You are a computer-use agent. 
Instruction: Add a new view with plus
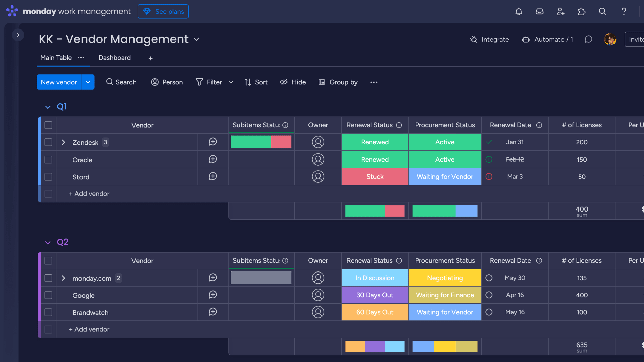[151, 58]
